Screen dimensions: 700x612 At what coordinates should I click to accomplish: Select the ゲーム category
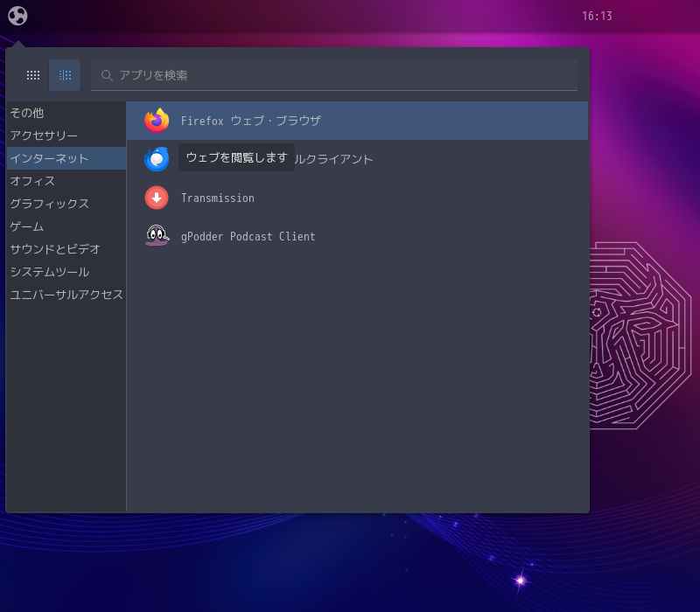(x=66, y=226)
